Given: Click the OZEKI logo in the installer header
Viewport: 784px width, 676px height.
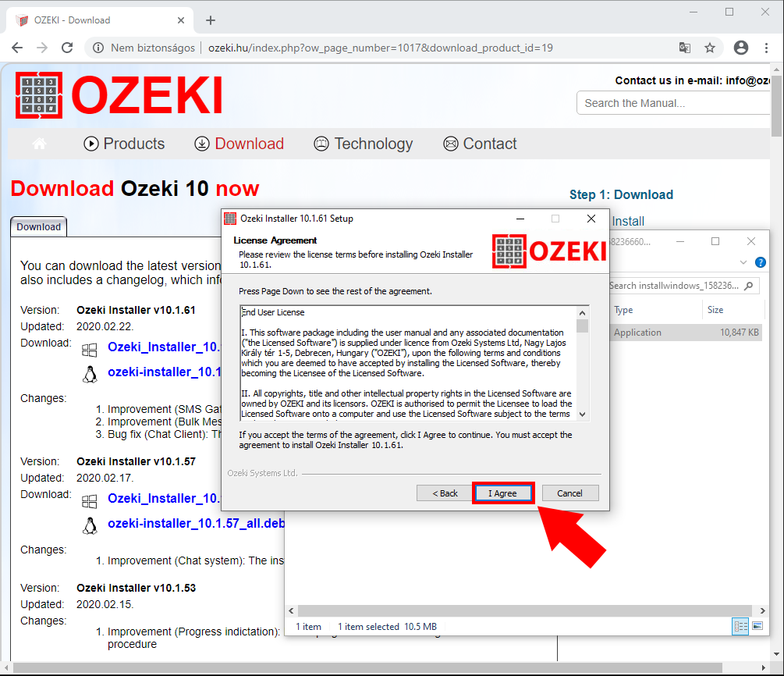Looking at the screenshot, I should (x=549, y=251).
